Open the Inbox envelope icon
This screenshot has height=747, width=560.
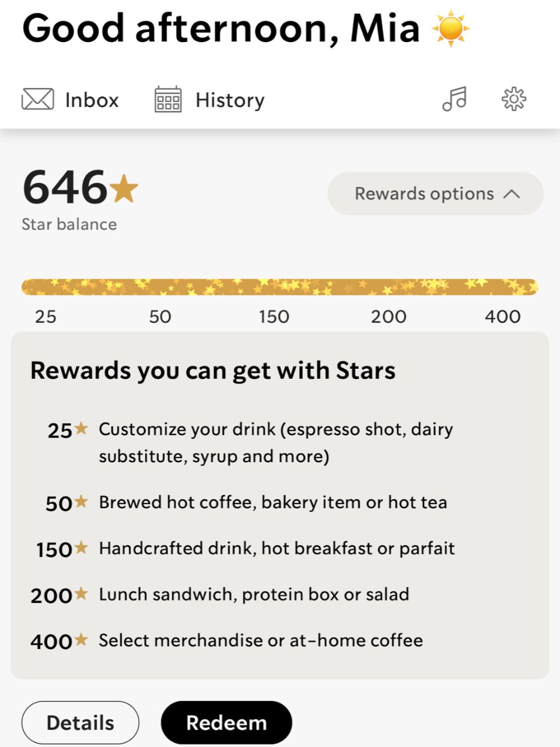(38, 99)
